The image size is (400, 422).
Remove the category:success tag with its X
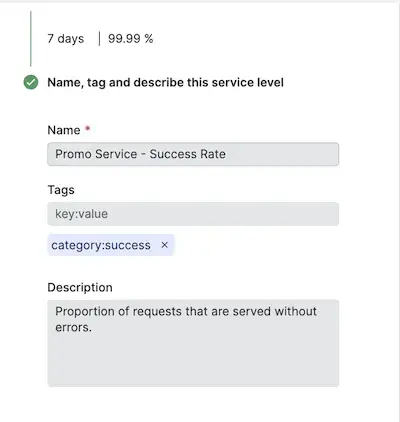[x=164, y=245]
